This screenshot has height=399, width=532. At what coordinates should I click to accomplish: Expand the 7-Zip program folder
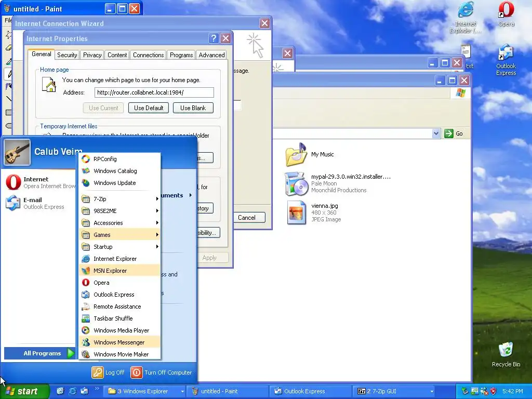click(x=119, y=199)
